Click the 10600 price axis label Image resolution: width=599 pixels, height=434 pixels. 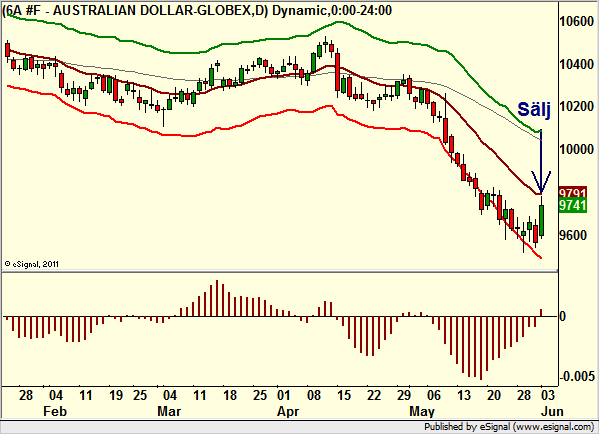tap(577, 21)
